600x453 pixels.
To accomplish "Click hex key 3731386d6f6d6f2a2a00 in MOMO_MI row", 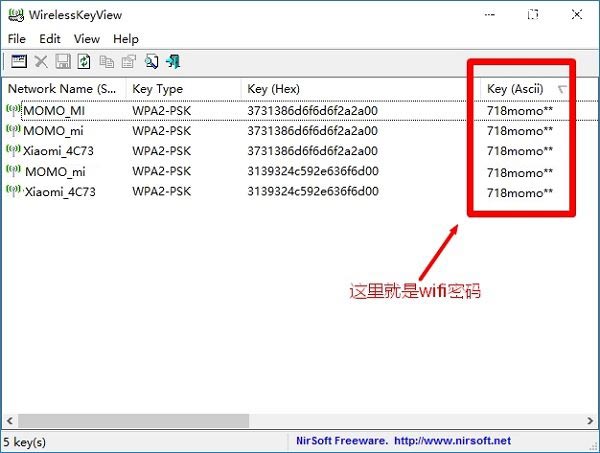I will (x=313, y=111).
